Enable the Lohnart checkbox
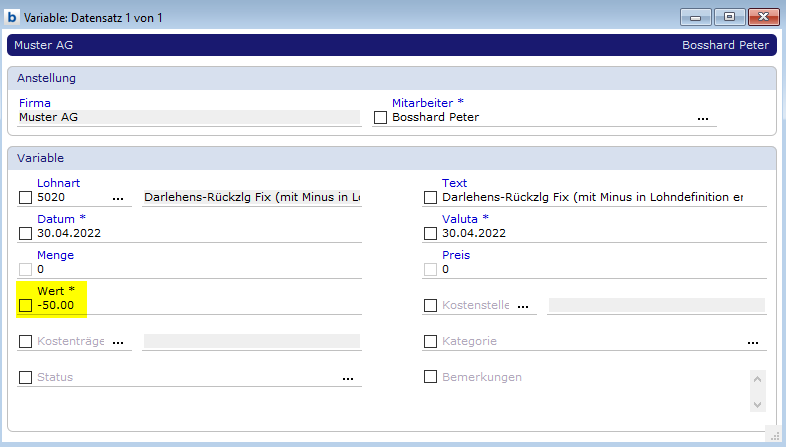786x447 pixels. tap(26, 198)
